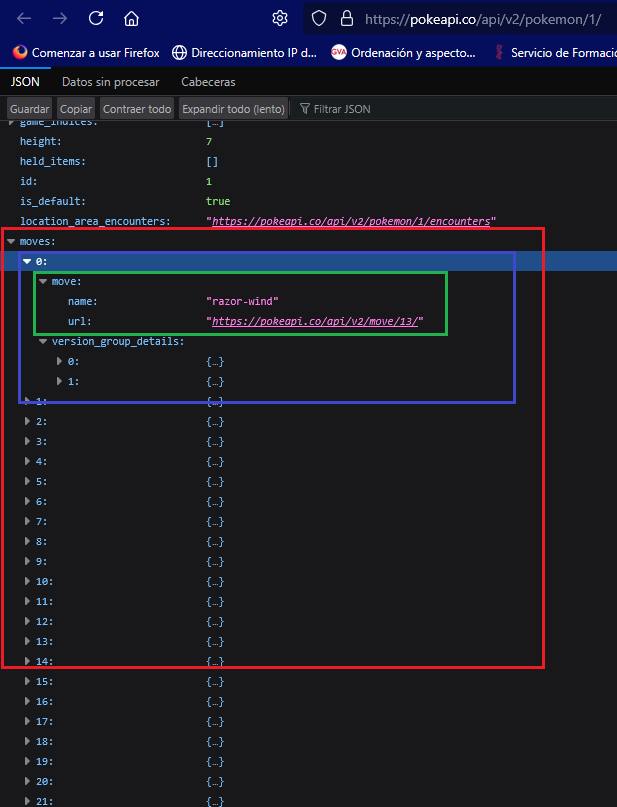Click the browser back arrow
This screenshot has height=807, width=617.
tap(24, 19)
